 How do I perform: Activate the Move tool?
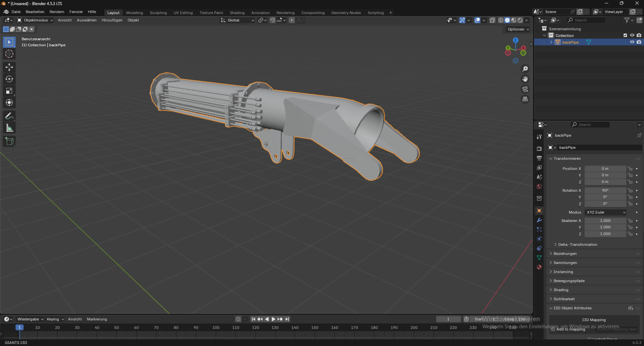tap(9, 67)
